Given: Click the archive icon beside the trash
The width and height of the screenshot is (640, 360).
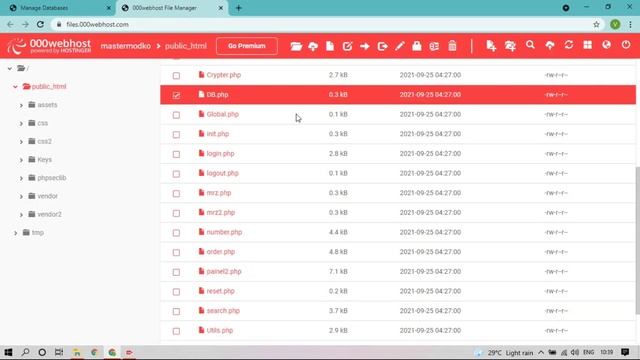Looking at the screenshot, I should click(x=434, y=46).
